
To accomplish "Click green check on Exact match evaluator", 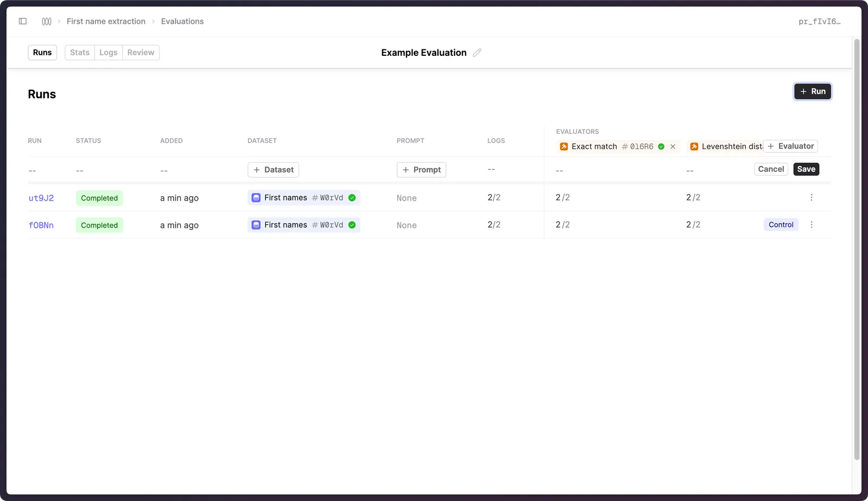I will tap(661, 146).
